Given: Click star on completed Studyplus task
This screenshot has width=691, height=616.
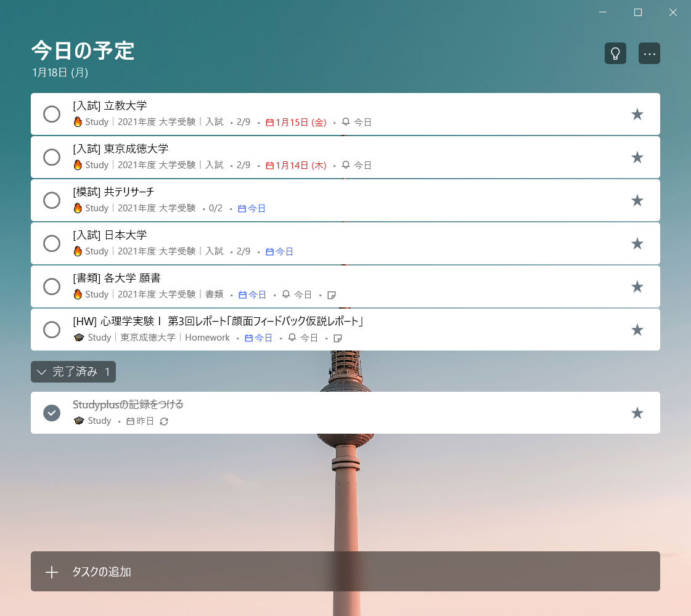Looking at the screenshot, I should click(x=637, y=413).
